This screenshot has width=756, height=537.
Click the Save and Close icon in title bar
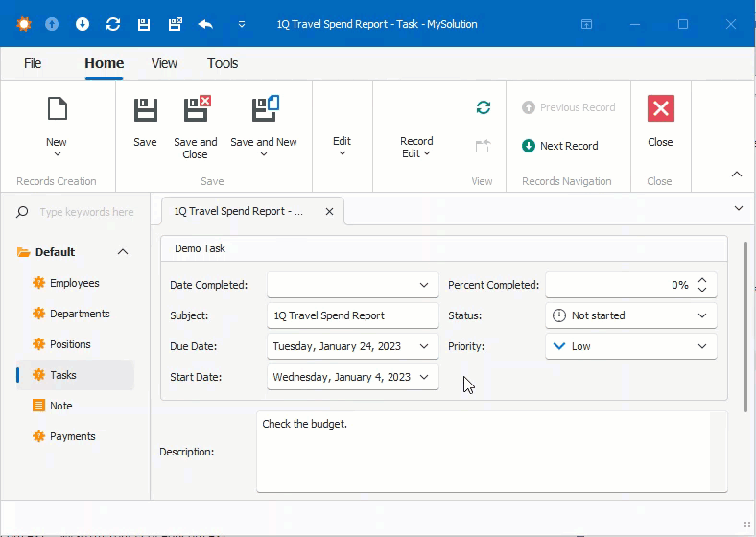175,24
